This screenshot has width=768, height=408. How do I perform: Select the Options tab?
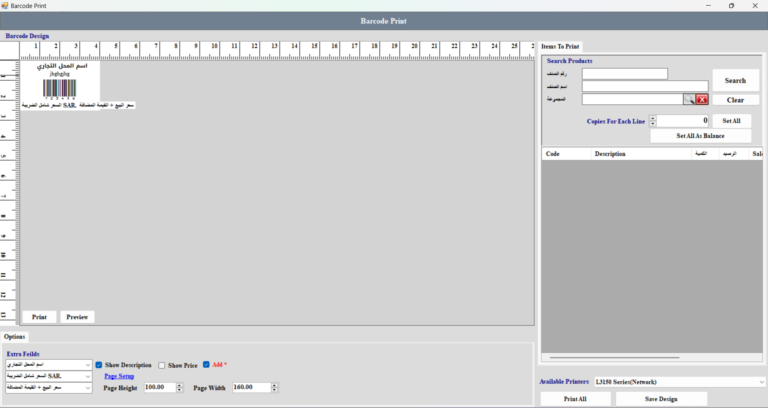click(15, 337)
